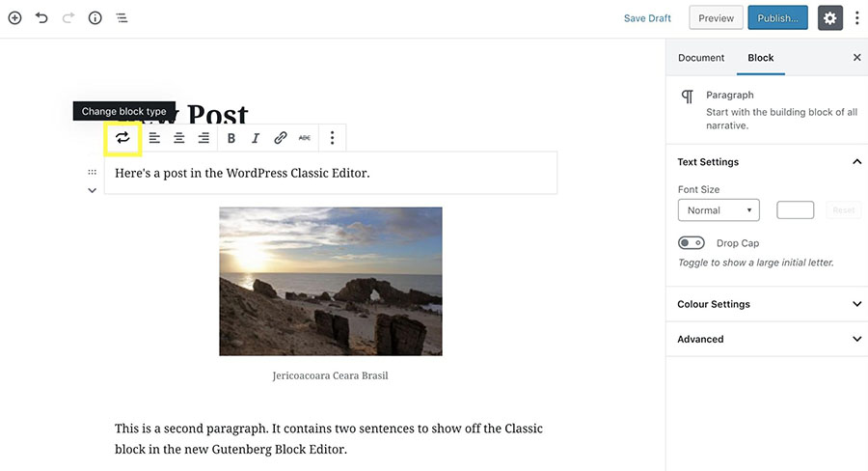Click the Publish button
The height and width of the screenshot is (471, 868).
click(777, 17)
